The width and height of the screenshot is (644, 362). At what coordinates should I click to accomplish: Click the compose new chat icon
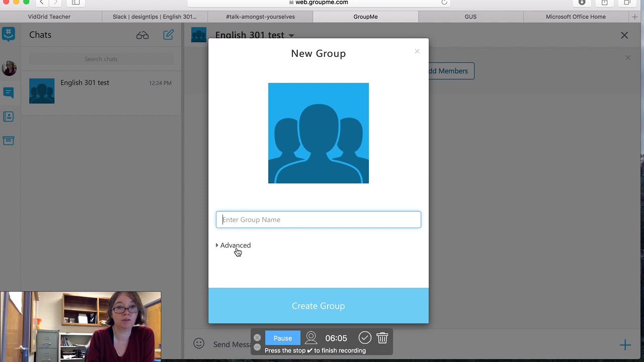(x=168, y=35)
